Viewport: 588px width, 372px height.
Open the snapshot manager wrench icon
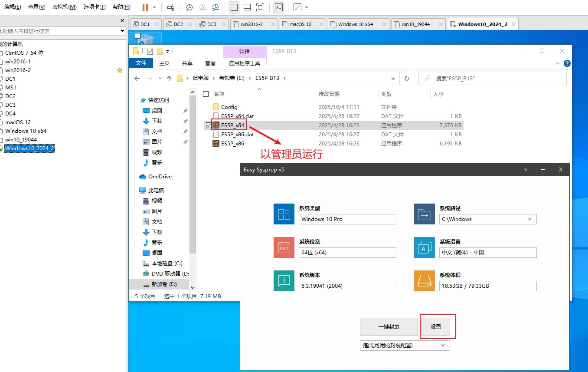click(x=216, y=7)
